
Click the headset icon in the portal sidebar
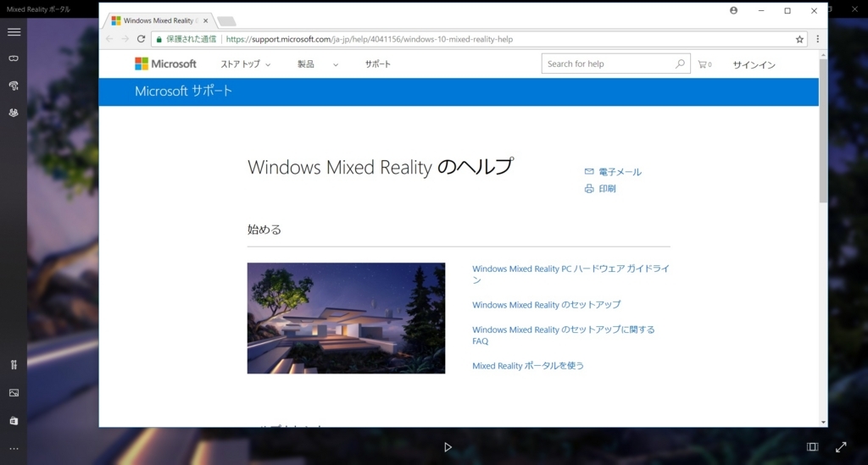tap(14, 58)
